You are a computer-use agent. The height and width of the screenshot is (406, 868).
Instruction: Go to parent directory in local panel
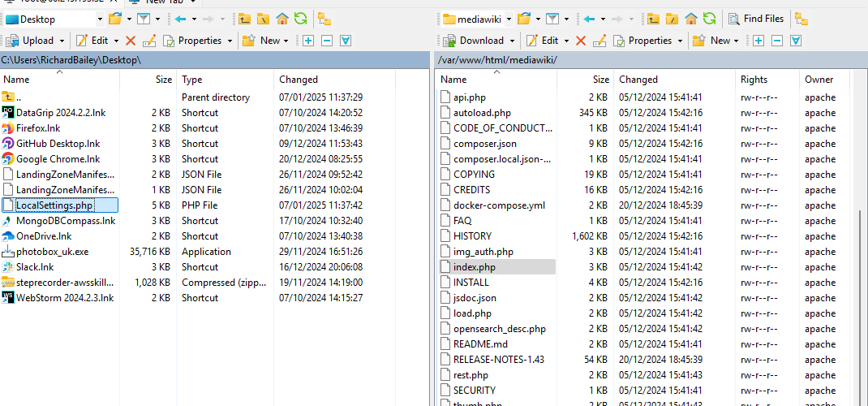coord(244,19)
